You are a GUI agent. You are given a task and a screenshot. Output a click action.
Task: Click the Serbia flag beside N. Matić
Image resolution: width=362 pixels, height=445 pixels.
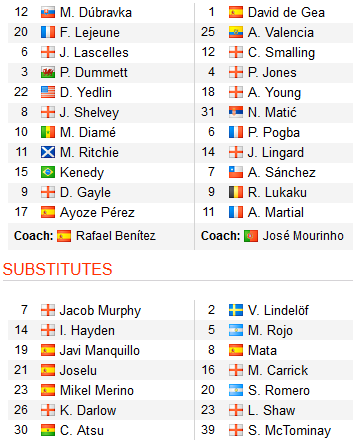tap(236, 113)
